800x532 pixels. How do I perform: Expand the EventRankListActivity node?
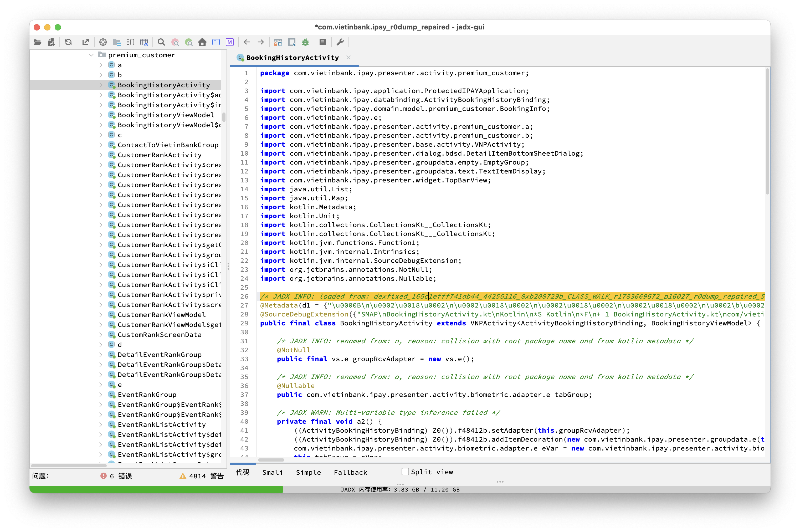coord(101,425)
